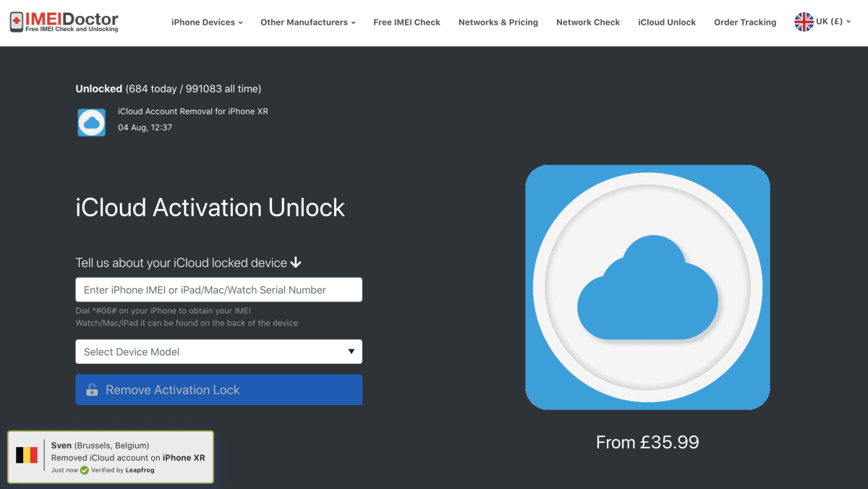Click the Remove Activation Lock button
This screenshot has width=868, height=489.
coord(218,390)
